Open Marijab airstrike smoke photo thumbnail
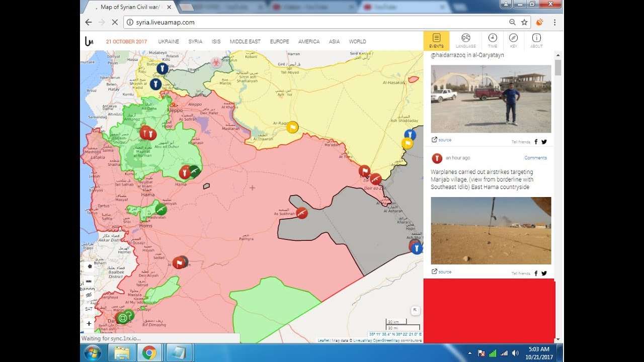Image resolution: width=644 pixels, height=362 pixels. [x=491, y=231]
